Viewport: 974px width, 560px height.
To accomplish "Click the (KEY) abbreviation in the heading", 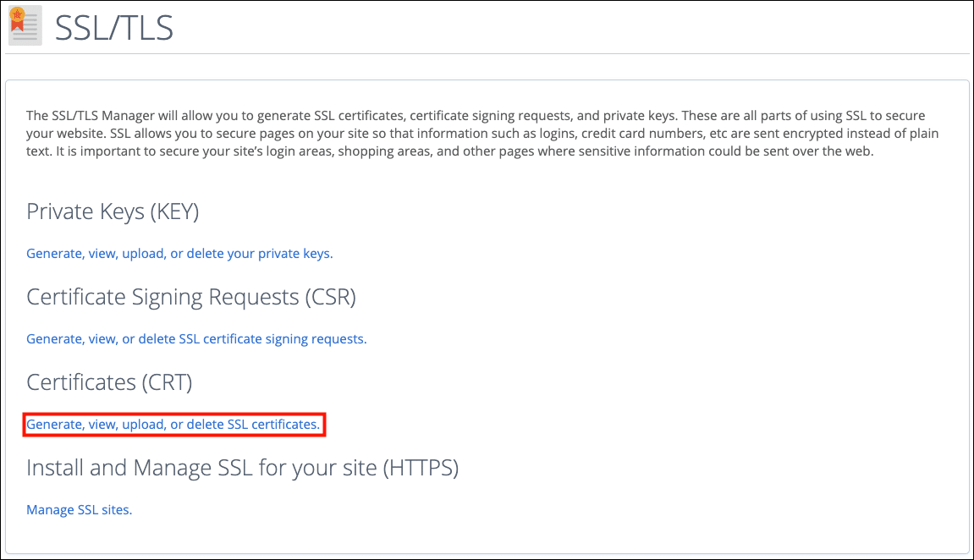I will pos(174,211).
